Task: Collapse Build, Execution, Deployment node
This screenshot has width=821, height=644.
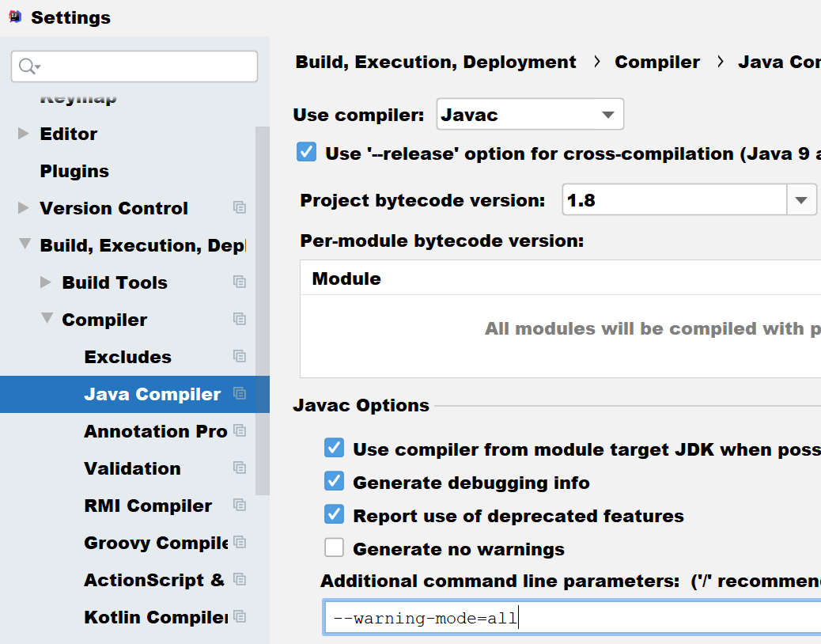Action: [x=25, y=244]
